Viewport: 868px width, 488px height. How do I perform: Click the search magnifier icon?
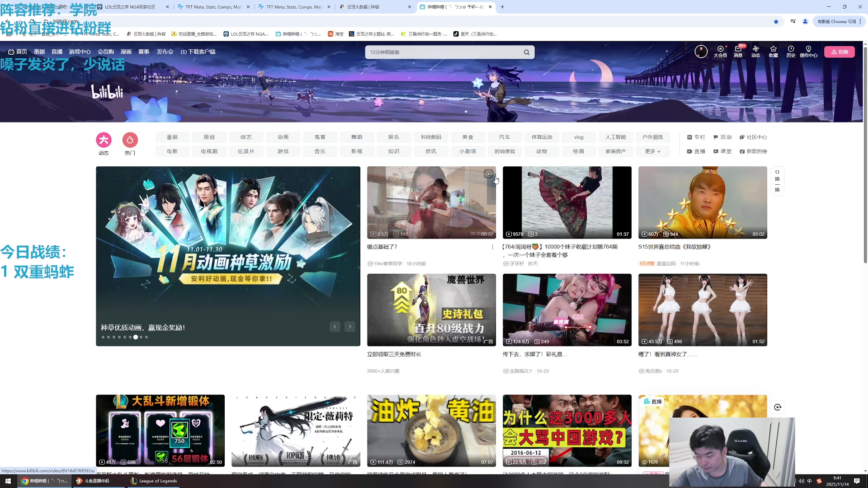[526, 52]
